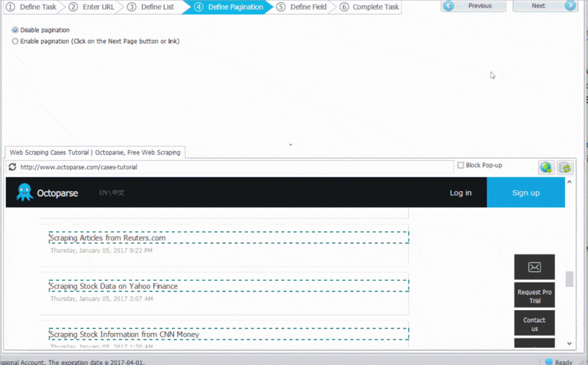Check the Block Pop-up checkbox

[461, 165]
